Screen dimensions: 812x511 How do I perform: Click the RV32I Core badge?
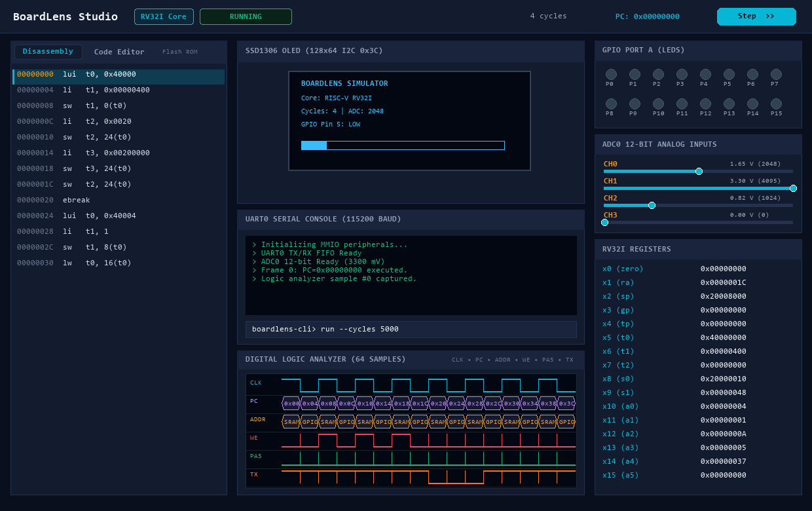tap(164, 16)
